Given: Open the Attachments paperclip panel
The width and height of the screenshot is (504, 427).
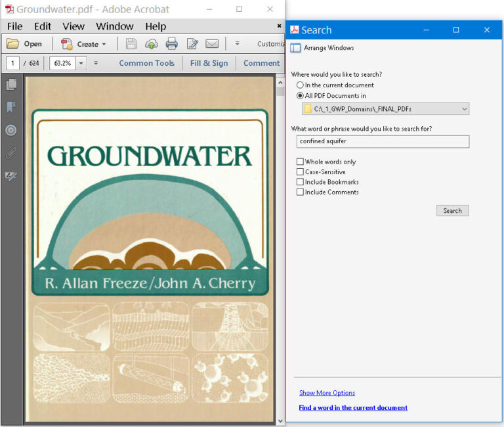Looking at the screenshot, I should [11, 153].
